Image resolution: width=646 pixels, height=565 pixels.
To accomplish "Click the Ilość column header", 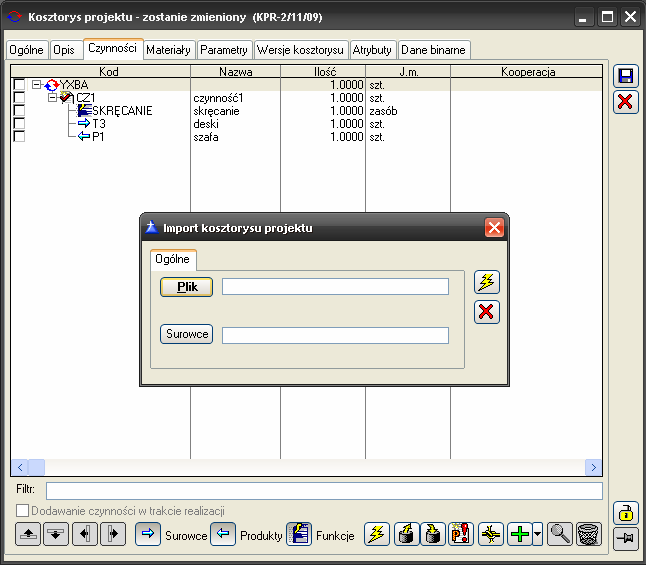I will (x=323, y=72).
